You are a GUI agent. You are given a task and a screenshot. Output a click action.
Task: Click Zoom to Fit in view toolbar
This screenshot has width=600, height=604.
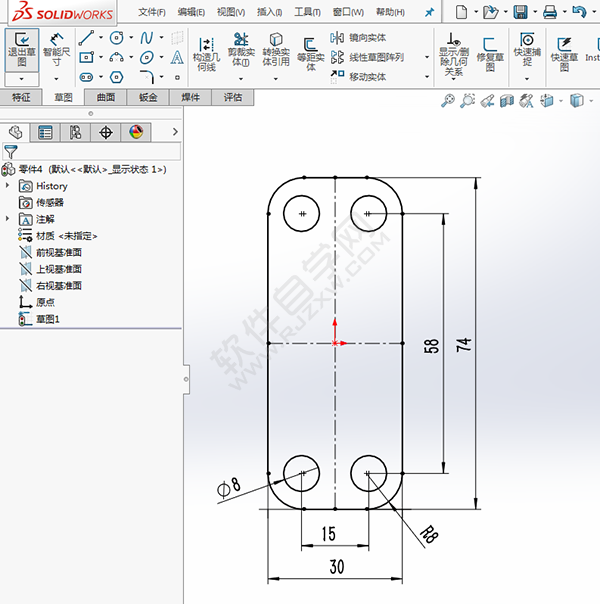click(448, 101)
